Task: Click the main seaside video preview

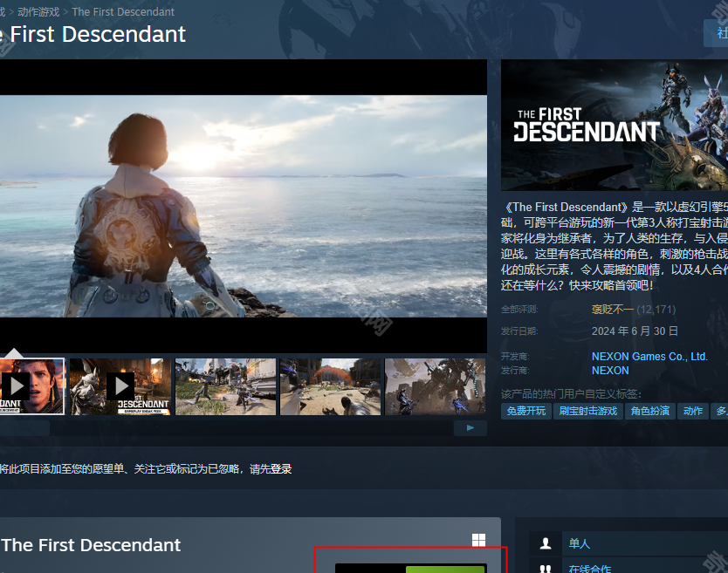Action: tap(244, 206)
